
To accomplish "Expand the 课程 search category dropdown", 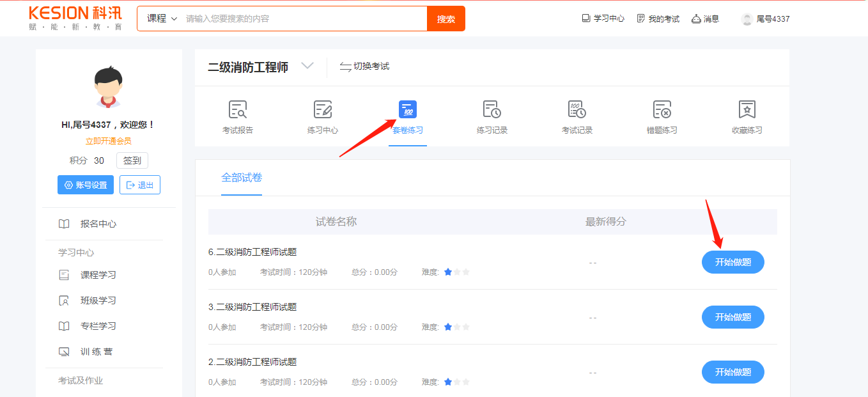I will point(161,19).
